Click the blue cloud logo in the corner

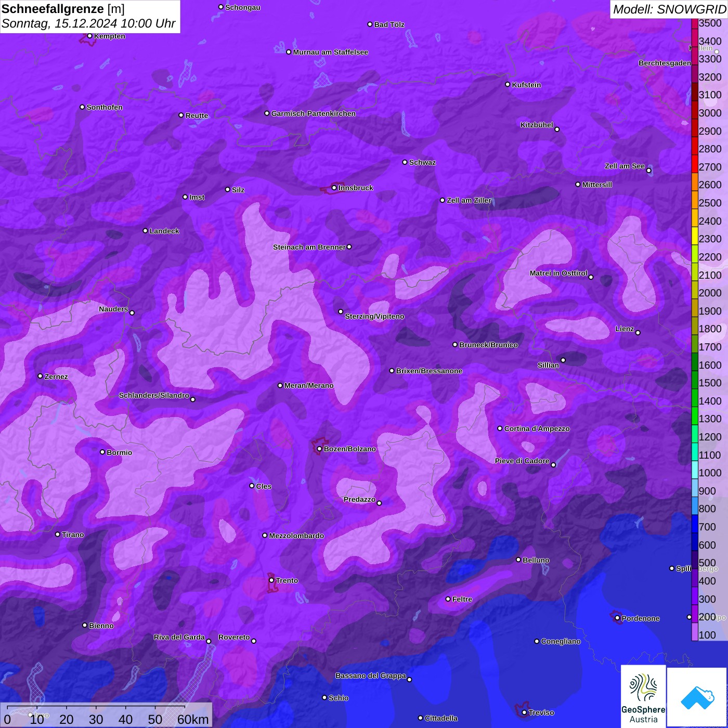tap(697, 697)
